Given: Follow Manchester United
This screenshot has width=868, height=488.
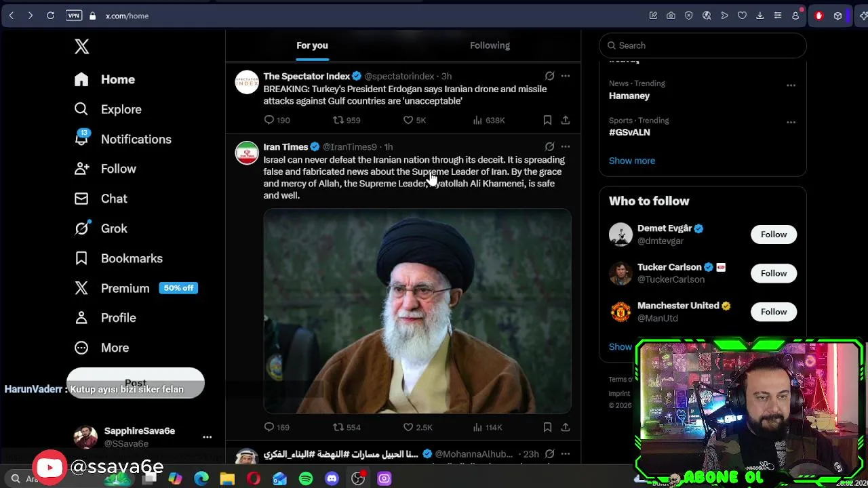Looking at the screenshot, I should 774,312.
